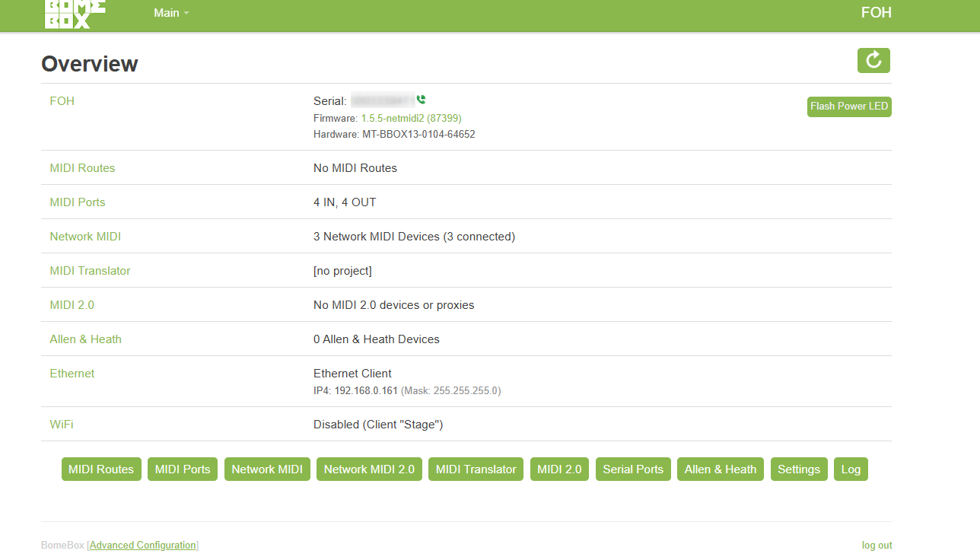Screen dimensions: 980x560
Task: Click the IP address 192.168.0.161
Action: [x=366, y=390]
